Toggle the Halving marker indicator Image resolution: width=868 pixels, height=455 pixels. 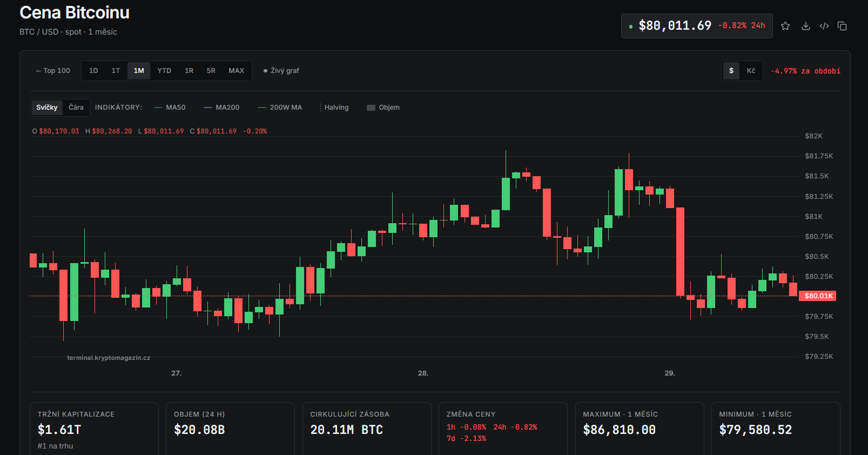click(x=335, y=108)
